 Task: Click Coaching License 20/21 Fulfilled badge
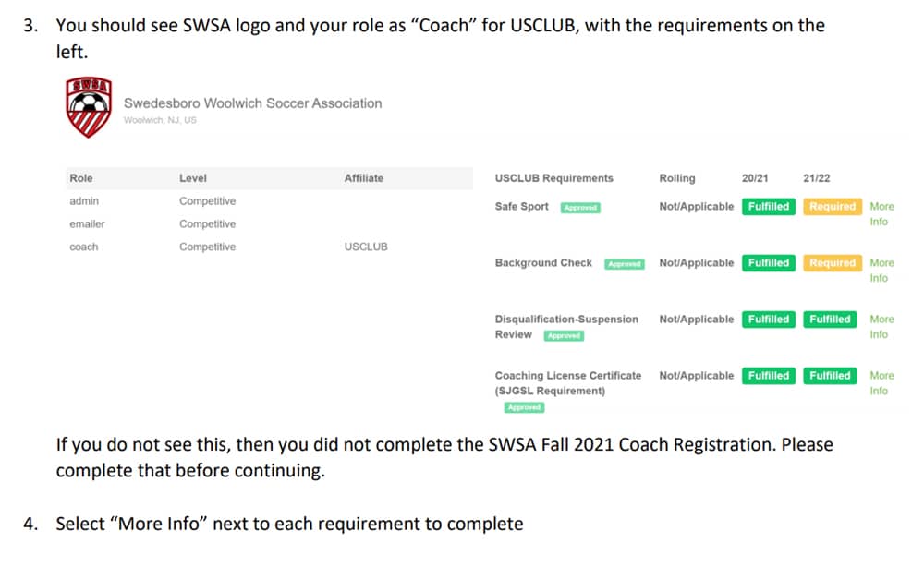[x=769, y=376]
